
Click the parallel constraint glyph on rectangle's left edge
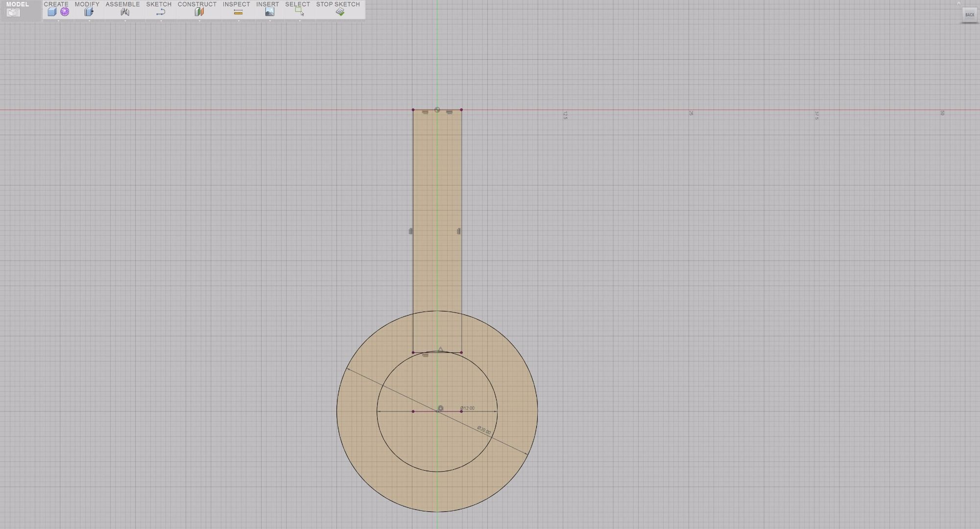(410, 231)
